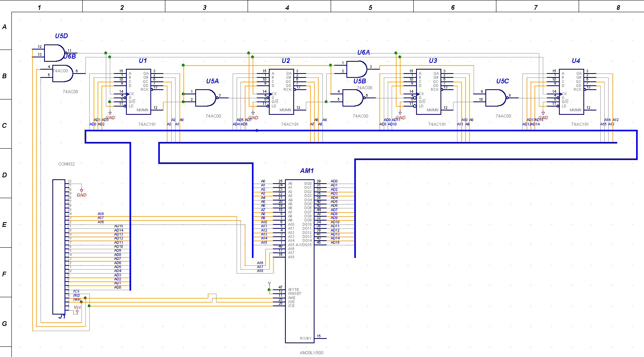Select the AM29LV800 part value label
The width and height of the screenshot is (644, 357).
(311, 353)
